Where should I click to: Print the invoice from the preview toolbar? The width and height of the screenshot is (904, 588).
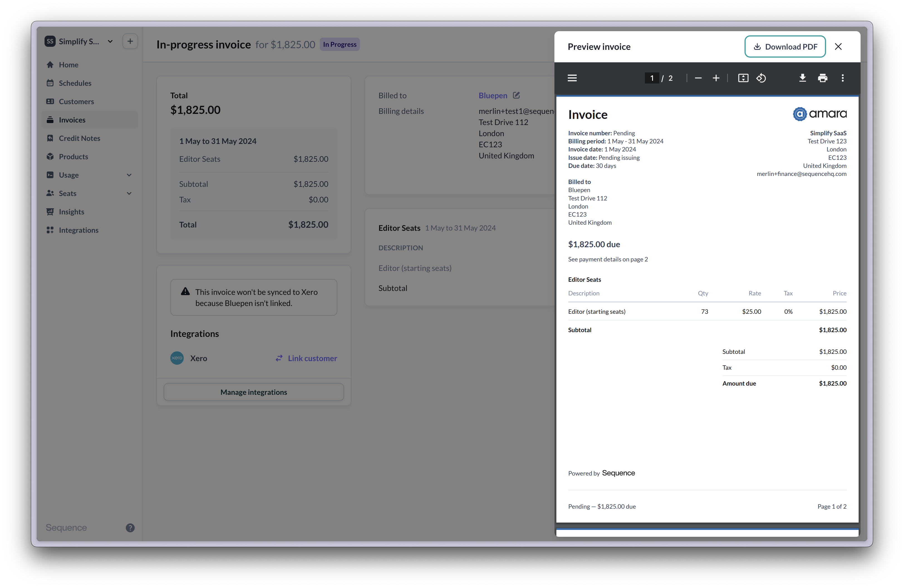[x=823, y=78]
